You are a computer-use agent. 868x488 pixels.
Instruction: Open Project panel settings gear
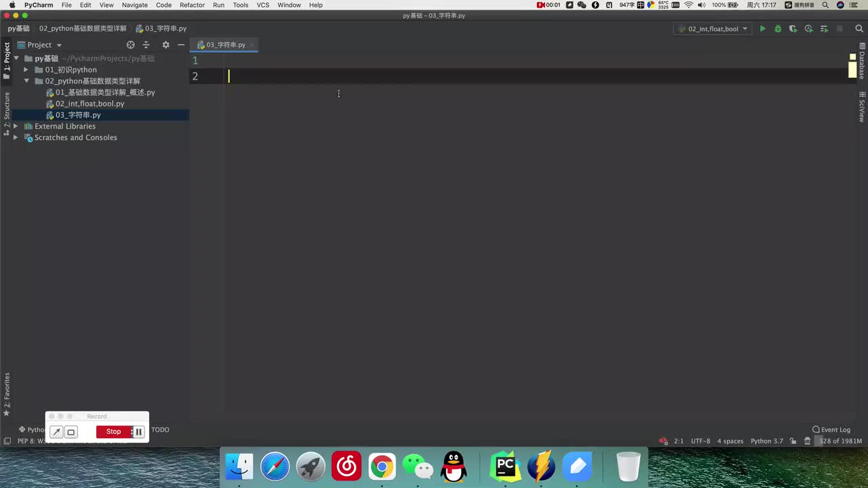pos(165,45)
